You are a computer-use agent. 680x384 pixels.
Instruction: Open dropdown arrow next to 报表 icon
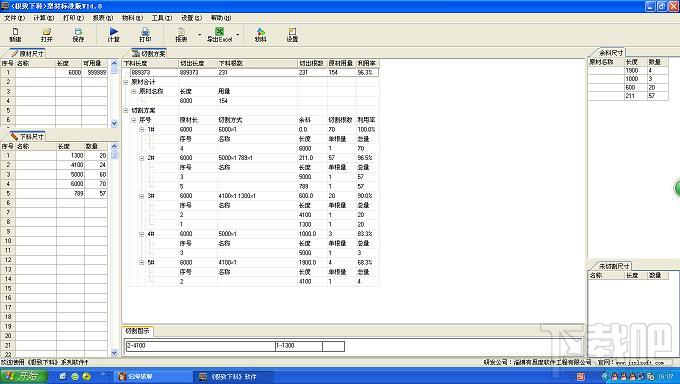pyautogui.click(x=199, y=34)
